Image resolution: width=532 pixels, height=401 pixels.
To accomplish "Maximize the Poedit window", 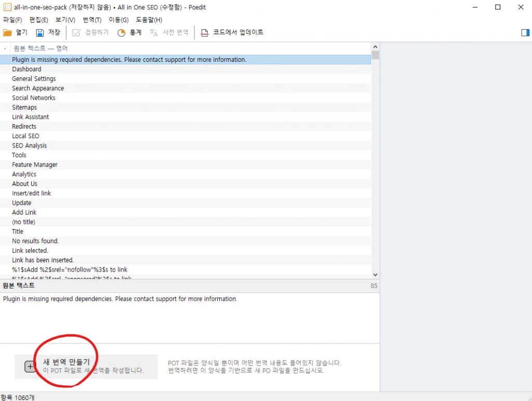I will [498, 7].
